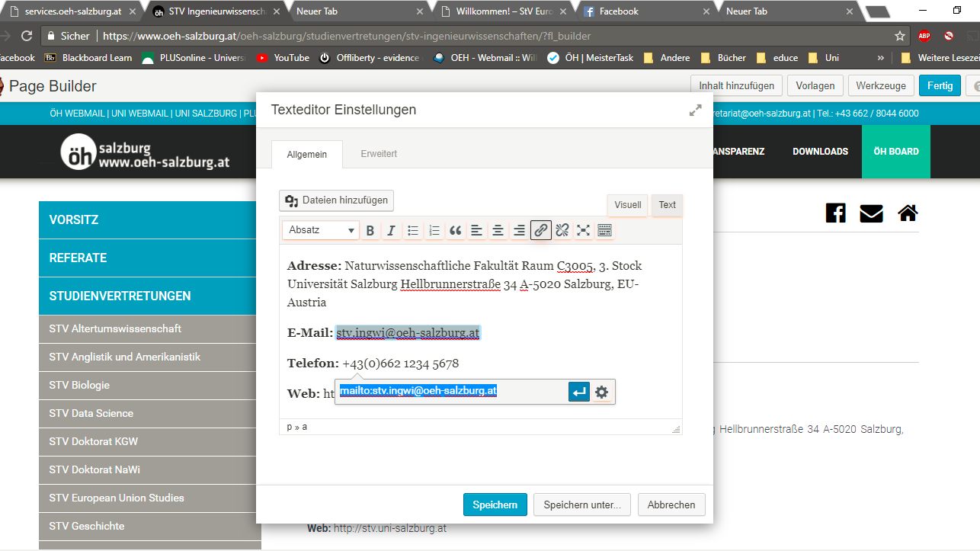
Task: Click the Fertig button in Page Builder
Action: point(940,85)
